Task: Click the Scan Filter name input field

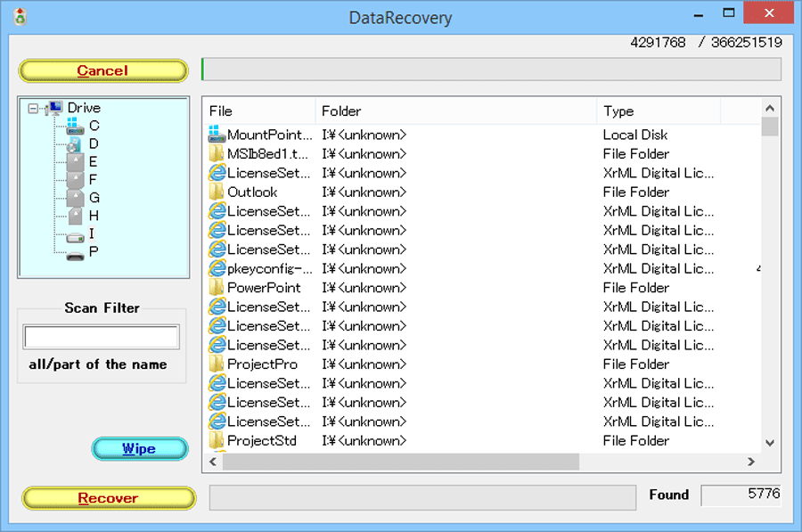Action: click(x=102, y=337)
